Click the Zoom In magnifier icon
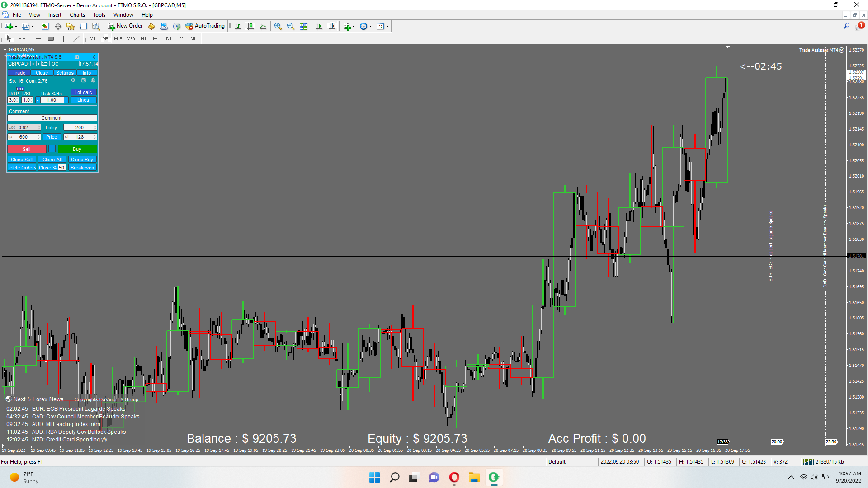 click(x=278, y=26)
